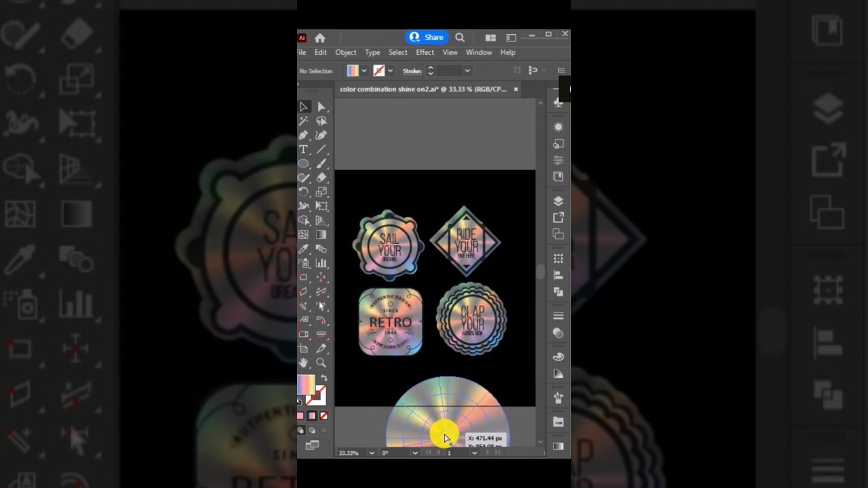Open the Transform panel icon
The image size is (868, 488).
click(x=558, y=258)
